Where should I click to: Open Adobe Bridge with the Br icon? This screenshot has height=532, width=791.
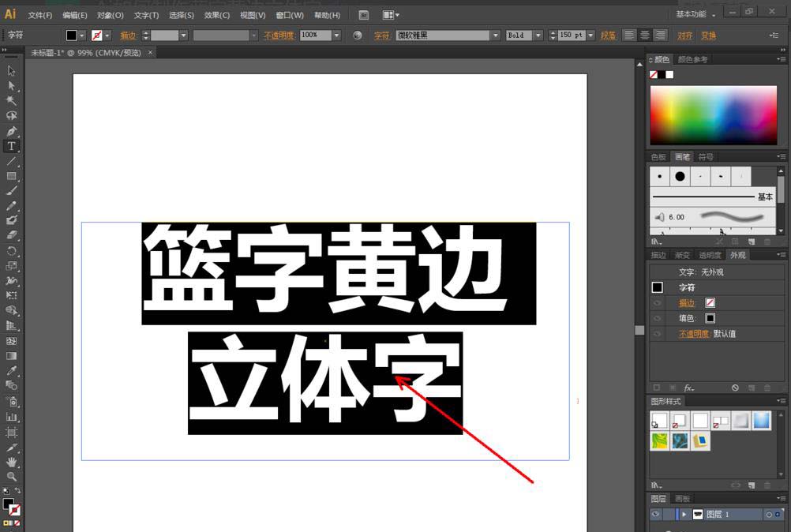pos(364,15)
